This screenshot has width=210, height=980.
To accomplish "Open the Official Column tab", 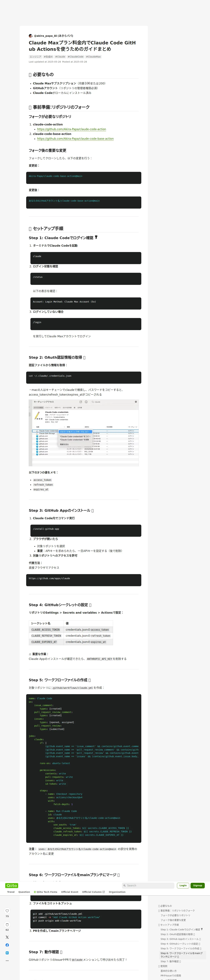I will (93, 892).
